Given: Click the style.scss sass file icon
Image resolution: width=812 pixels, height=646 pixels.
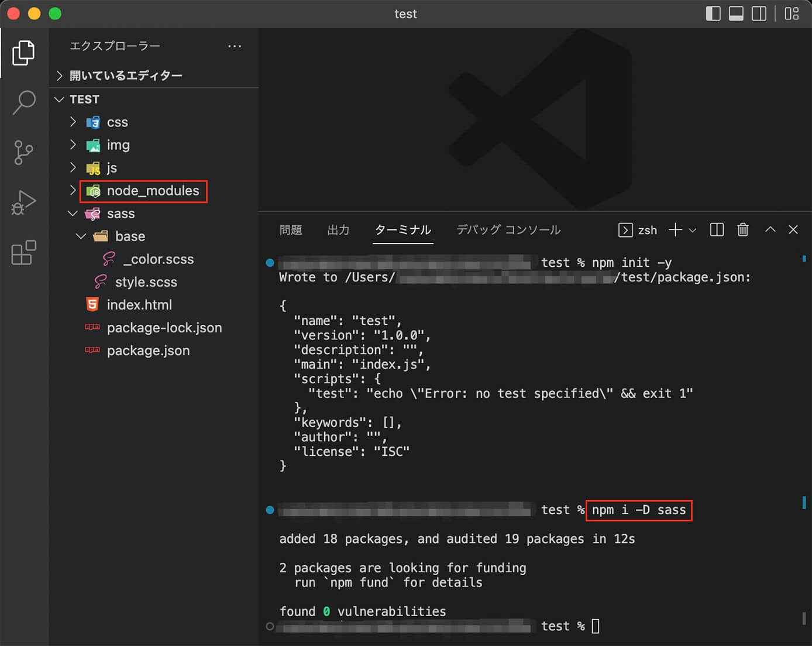Looking at the screenshot, I should [101, 281].
